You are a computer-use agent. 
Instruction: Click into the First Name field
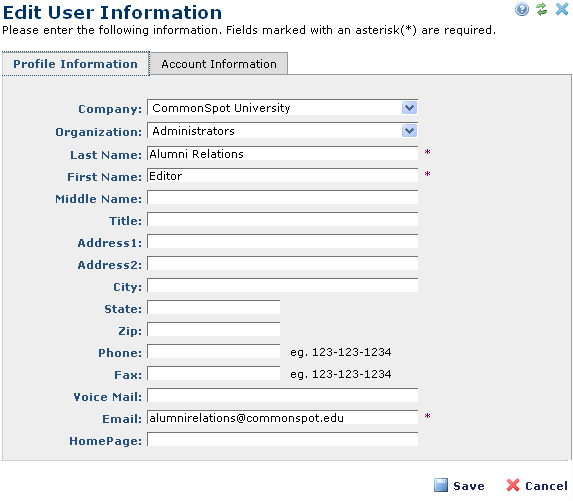(282, 175)
